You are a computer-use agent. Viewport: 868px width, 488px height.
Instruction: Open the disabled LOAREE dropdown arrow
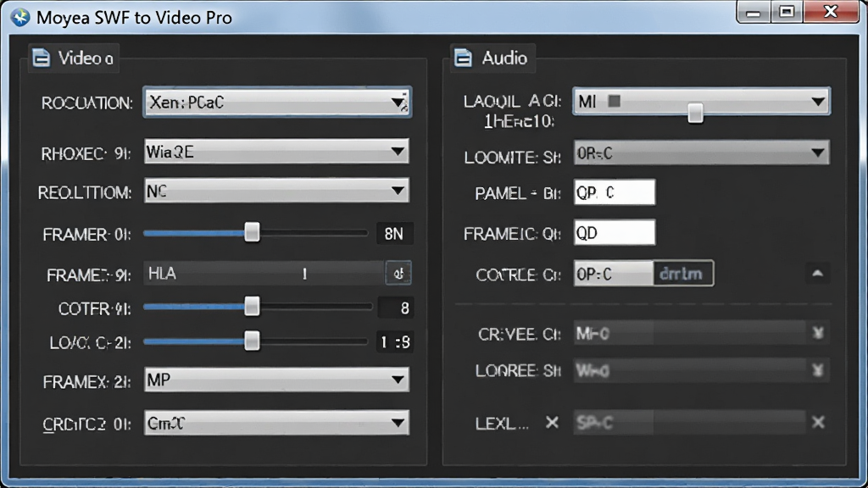(x=818, y=369)
